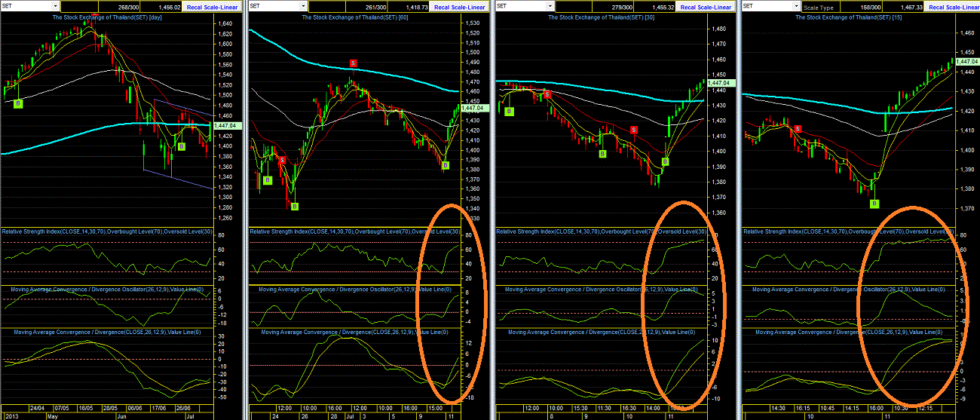The height and width of the screenshot is (420, 980).
Task: Click the topmost red S marker on the 60-minute chart
Action: coord(352,63)
